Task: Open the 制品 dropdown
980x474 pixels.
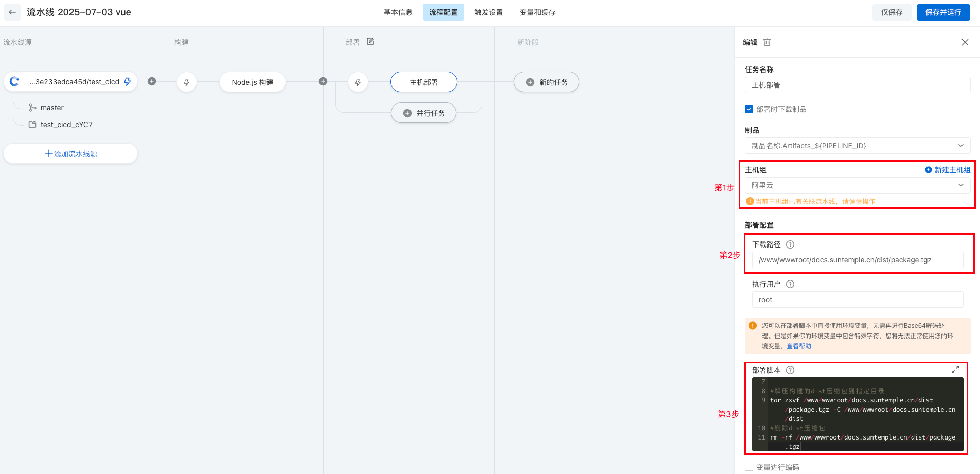Action: tap(857, 146)
